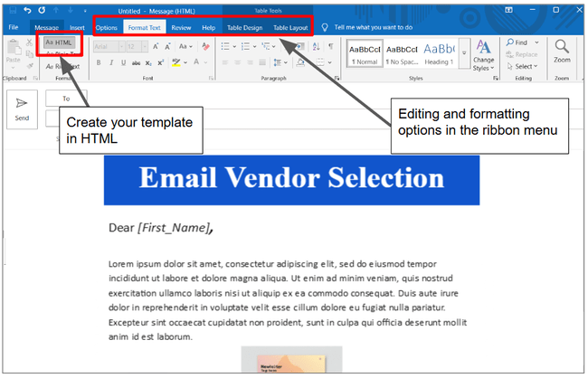
Task: Apply the yellow text highlight color
Action: (x=175, y=62)
